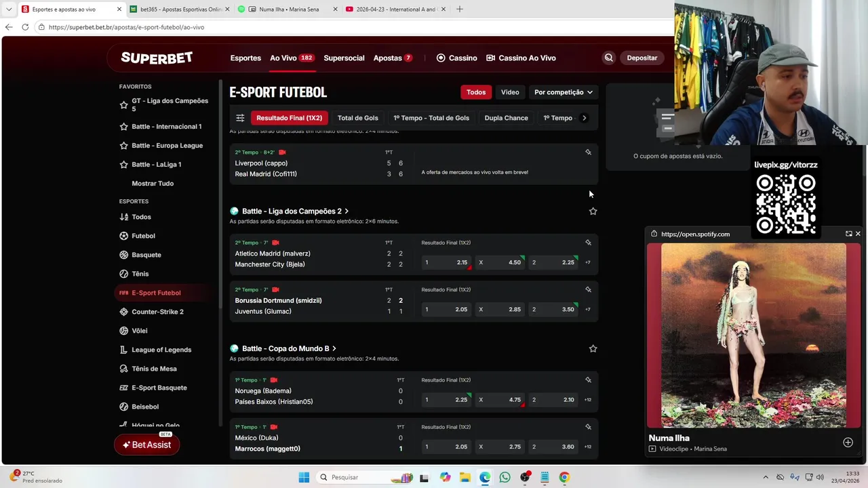Bet Marrocos win at 3.60
Image resolution: width=868 pixels, height=488 pixels.
click(553, 447)
